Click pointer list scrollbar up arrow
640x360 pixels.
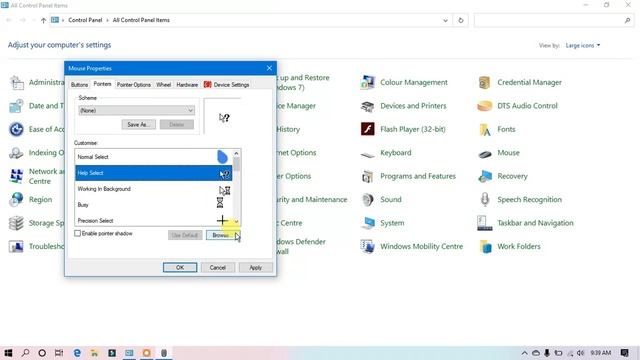(236, 153)
